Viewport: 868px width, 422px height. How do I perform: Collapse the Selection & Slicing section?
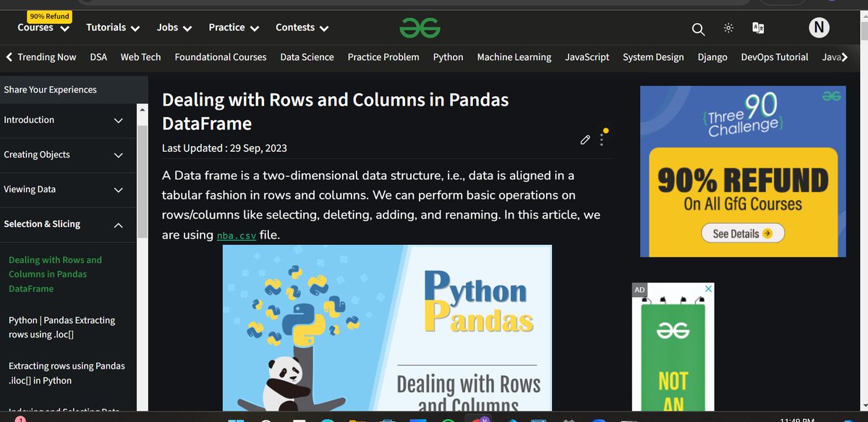tap(68, 224)
